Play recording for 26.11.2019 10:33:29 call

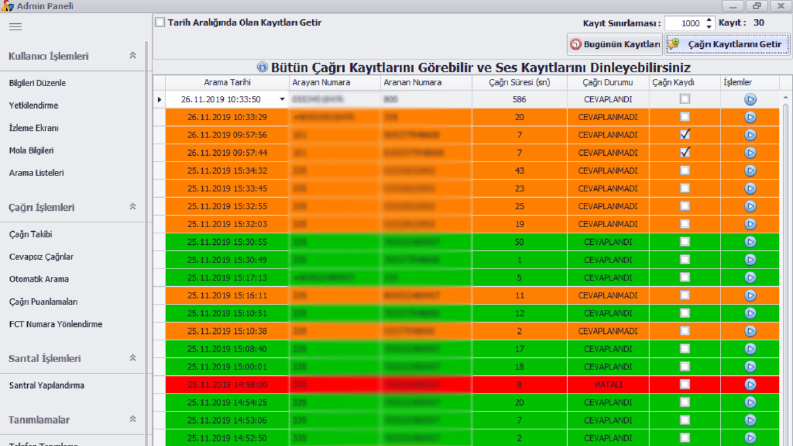(750, 117)
